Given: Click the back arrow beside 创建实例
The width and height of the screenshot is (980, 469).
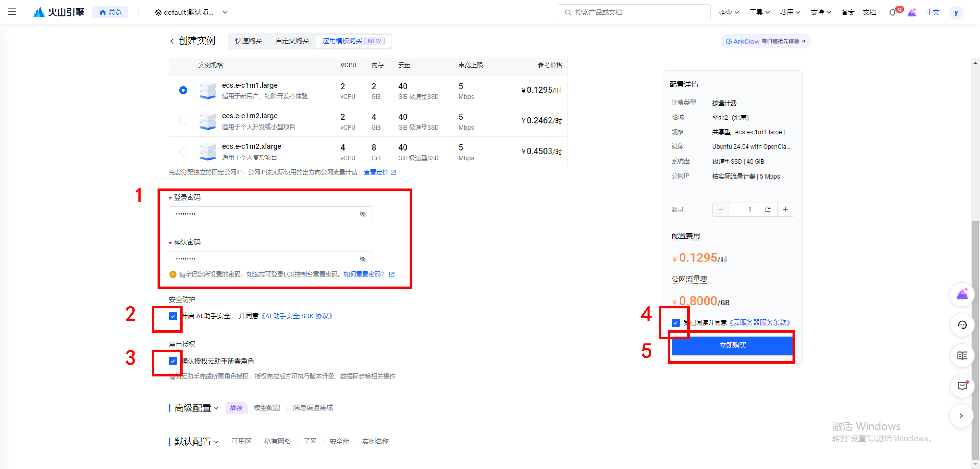Looking at the screenshot, I should coord(172,41).
